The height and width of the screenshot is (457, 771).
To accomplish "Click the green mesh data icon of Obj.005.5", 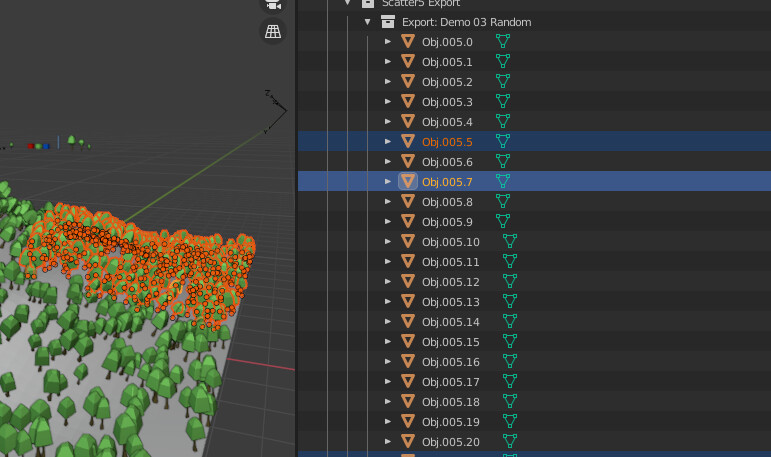I will pyautogui.click(x=503, y=141).
